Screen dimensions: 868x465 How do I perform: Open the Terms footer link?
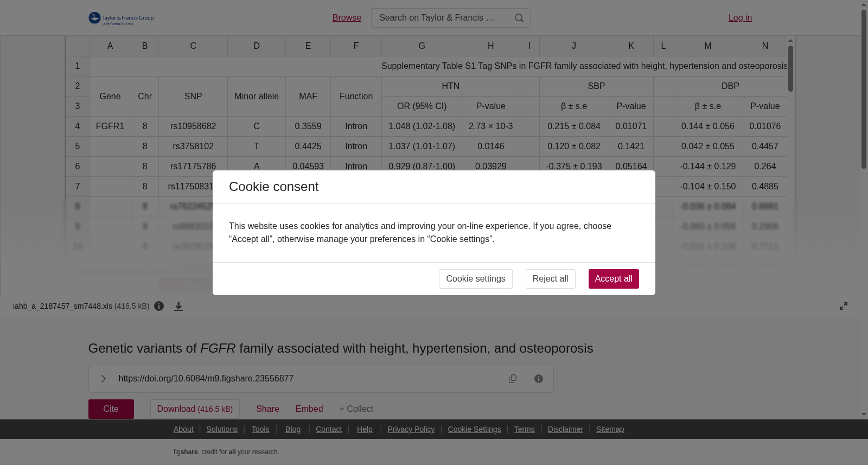[x=524, y=429]
